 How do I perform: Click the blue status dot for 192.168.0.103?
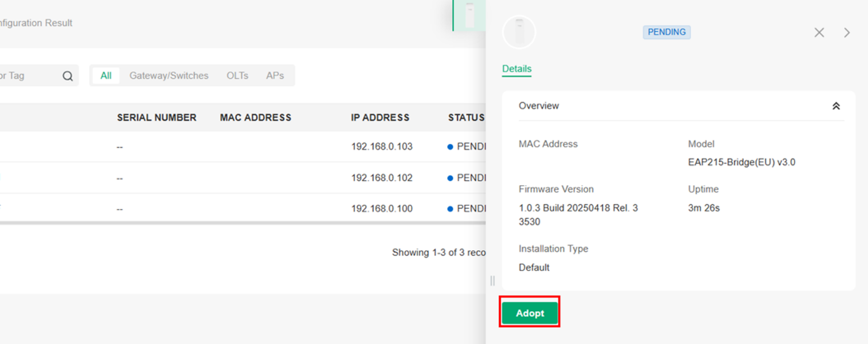[x=450, y=147]
